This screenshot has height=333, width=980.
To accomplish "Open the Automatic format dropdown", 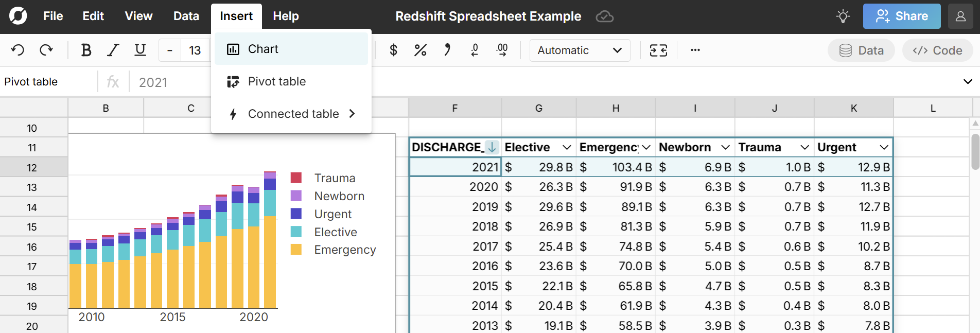I will (580, 50).
